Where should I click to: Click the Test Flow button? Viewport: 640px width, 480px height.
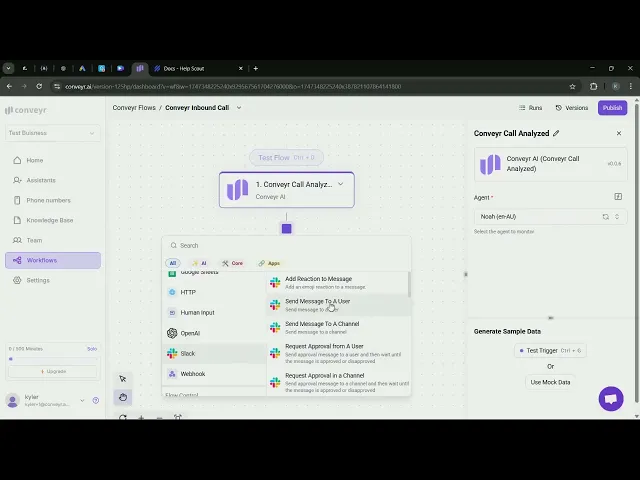[287, 158]
